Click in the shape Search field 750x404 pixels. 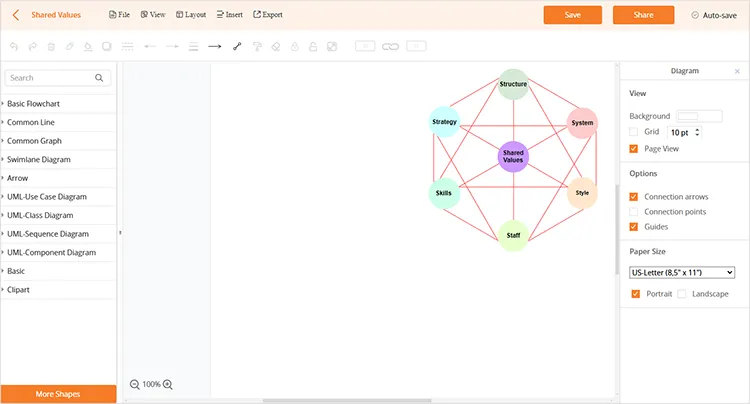pos(57,78)
